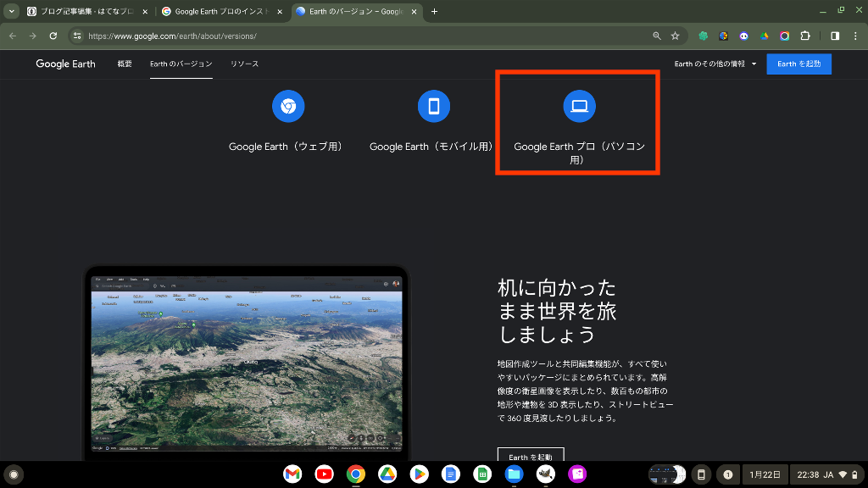Launch Gmail from the shelf
Viewport: 868px width, 488px height.
[x=292, y=474]
